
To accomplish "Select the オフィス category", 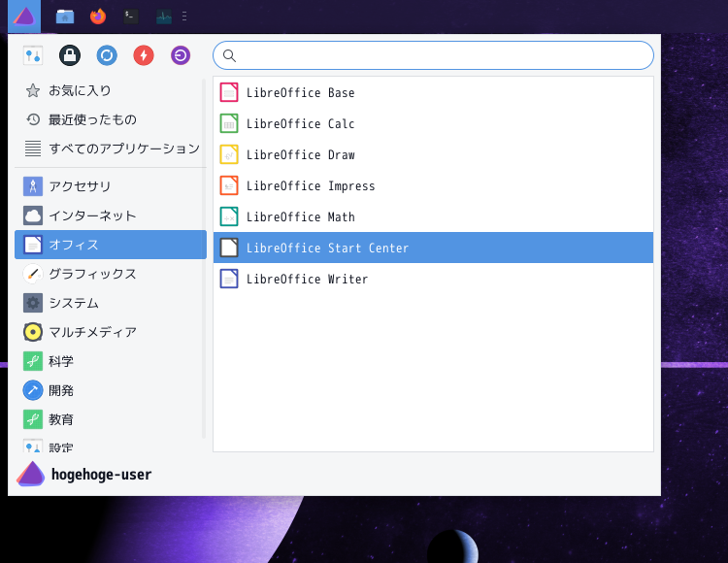I will [111, 245].
